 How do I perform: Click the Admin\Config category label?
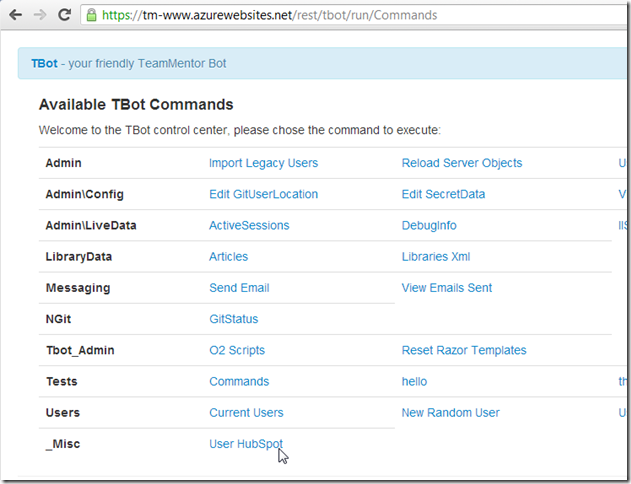point(85,194)
